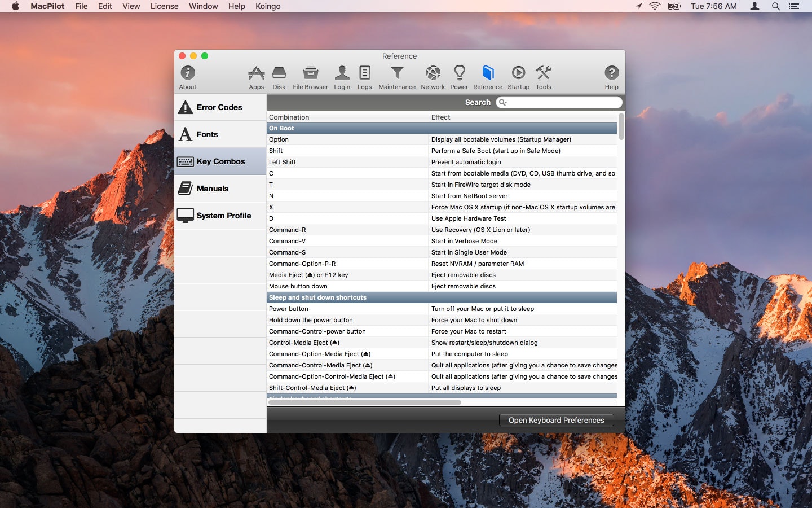
Task: Open the Login section icon
Action: coord(342,77)
